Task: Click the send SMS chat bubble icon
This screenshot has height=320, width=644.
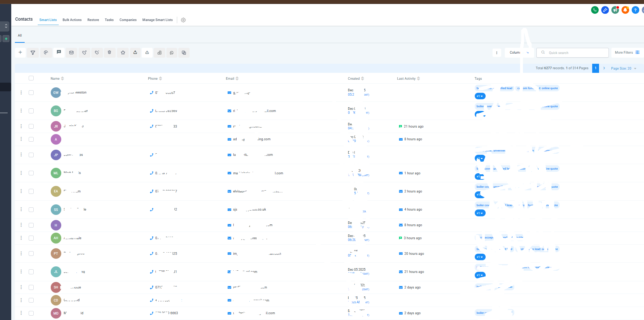Action: 59,53
